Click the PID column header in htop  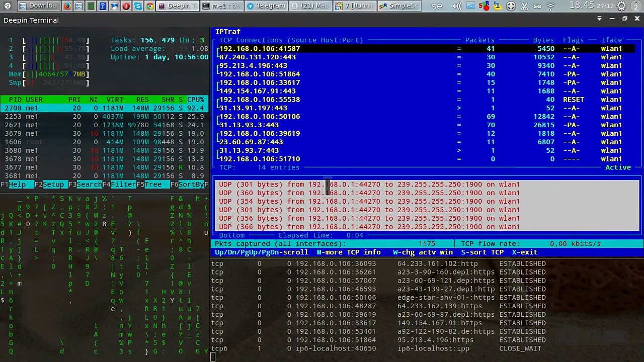coord(15,100)
